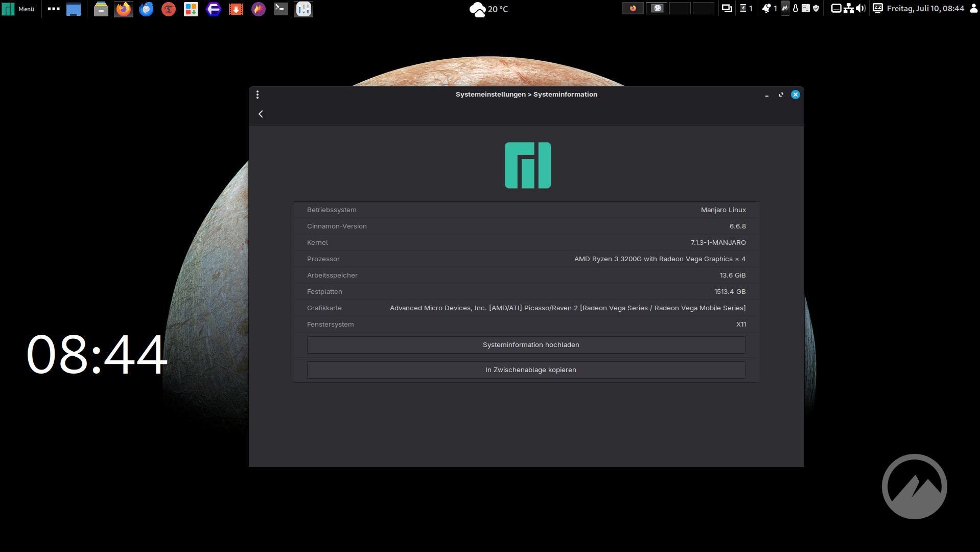Open the security shield tray icon
The width and height of the screenshot is (980, 552).
point(816,8)
